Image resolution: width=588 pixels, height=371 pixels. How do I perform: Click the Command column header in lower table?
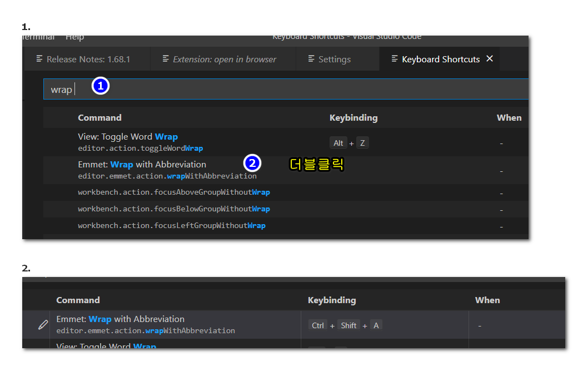78,300
